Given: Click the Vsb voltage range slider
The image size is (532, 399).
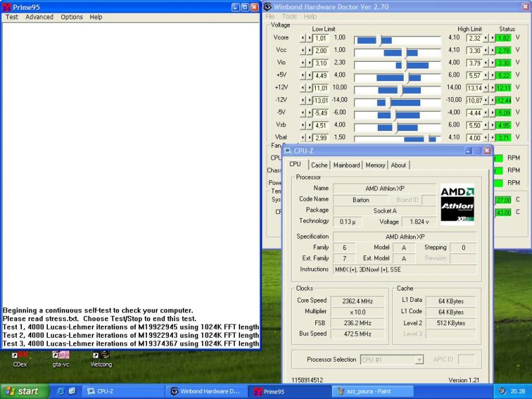Looking at the screenshot, I should [397, 128].
